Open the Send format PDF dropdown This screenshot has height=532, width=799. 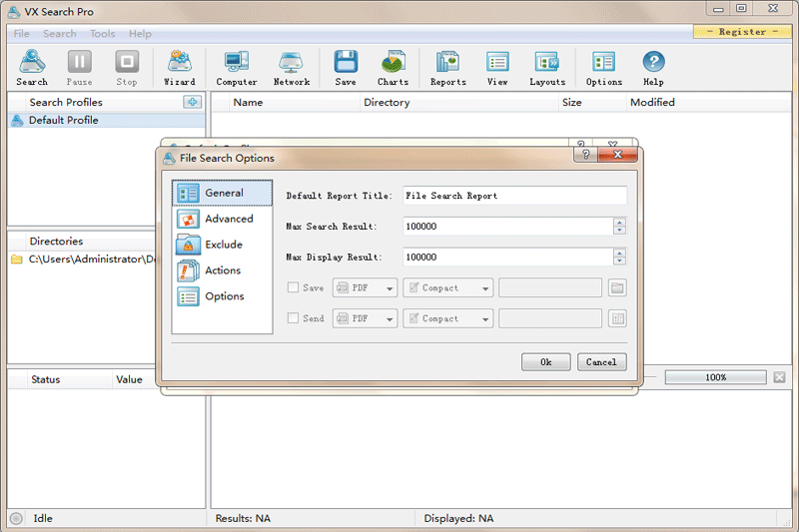coord(365,318)
